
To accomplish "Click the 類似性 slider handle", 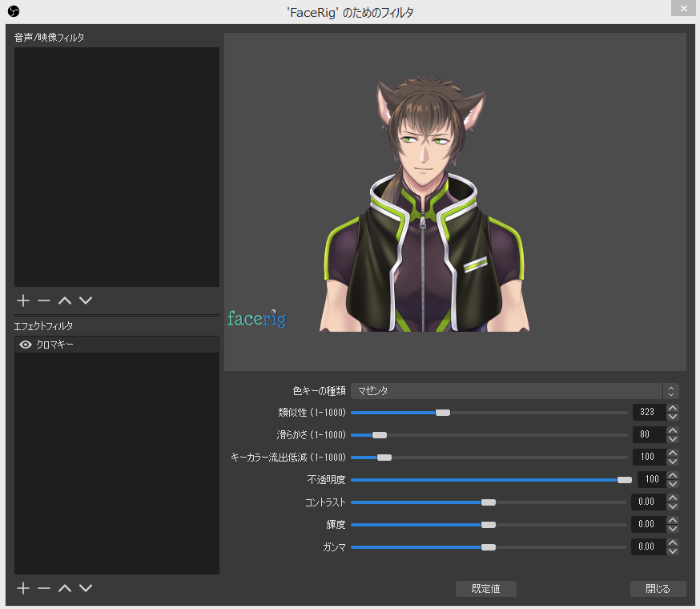I will tap(443, 413).
